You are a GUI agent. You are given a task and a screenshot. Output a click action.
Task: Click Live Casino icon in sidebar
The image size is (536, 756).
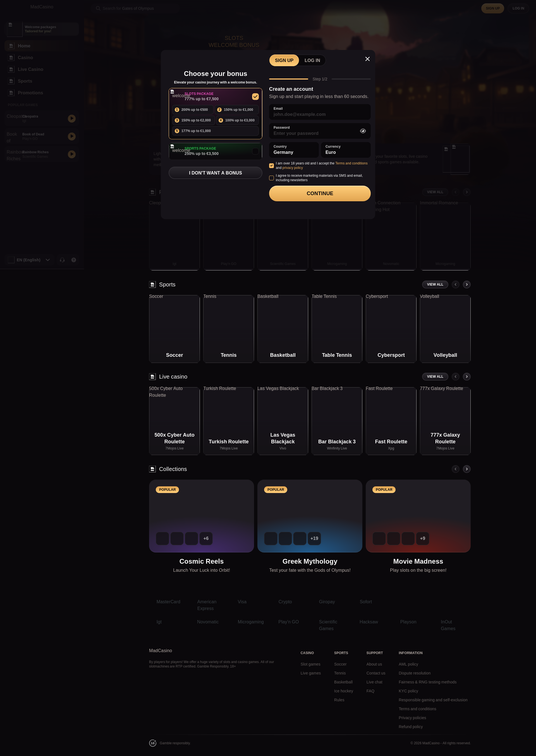coord(11,69)
